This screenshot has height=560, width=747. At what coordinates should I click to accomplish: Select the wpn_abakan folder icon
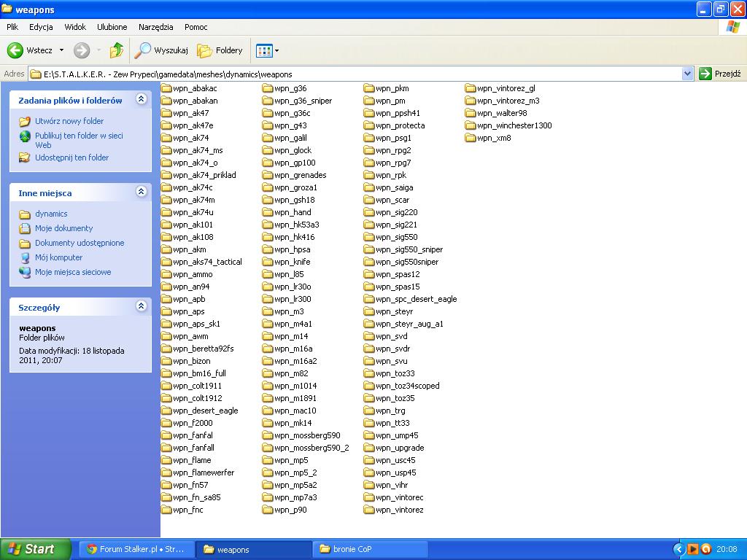(166, 101)
